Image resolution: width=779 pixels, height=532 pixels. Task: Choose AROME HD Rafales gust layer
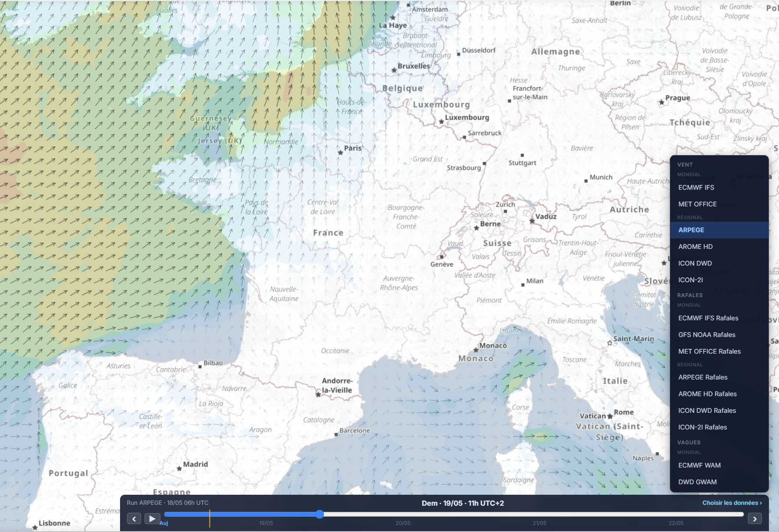(x=719, y=394)
